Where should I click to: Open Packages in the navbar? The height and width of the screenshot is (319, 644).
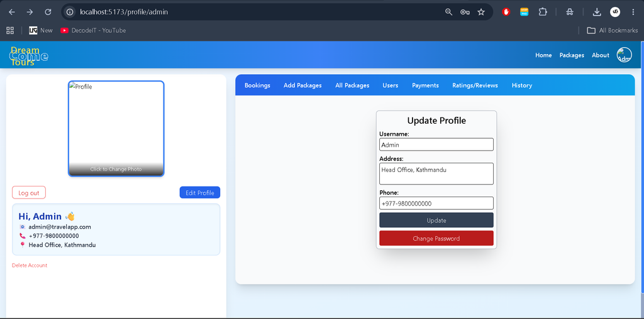[572, 55]
